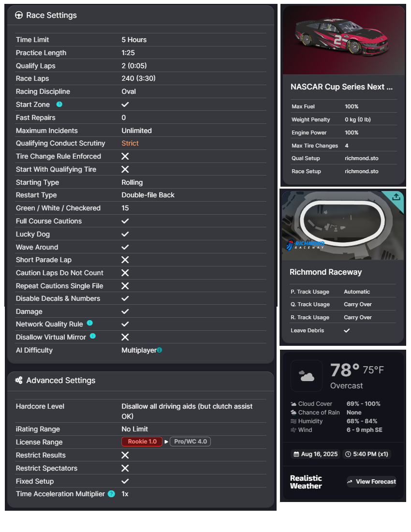The width and height of the screenshot is (411, 532).
Task: Click the Network Quality Rule info icon
Action: pyautogui.click(x=89, y=324)
